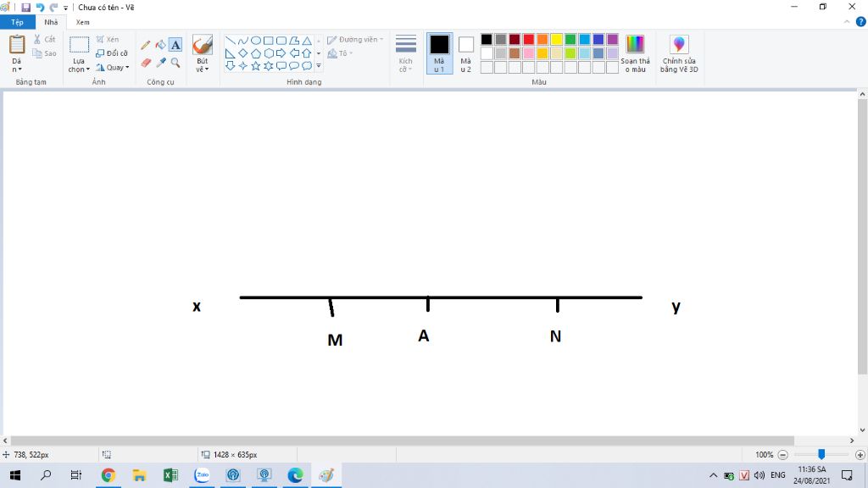868x488 pixels.
Task: Activate Màu 1 foreground color
Action: pos(440,53)
